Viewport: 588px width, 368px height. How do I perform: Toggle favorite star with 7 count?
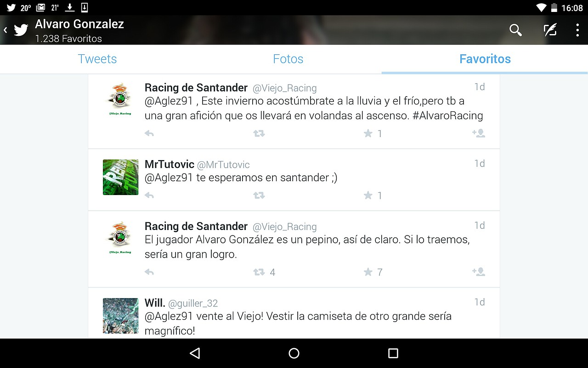368,272
